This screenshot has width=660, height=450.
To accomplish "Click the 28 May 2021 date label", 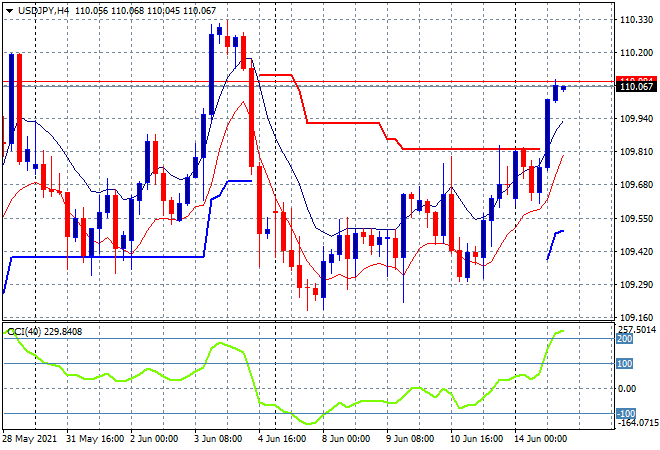I will [29, 439].
